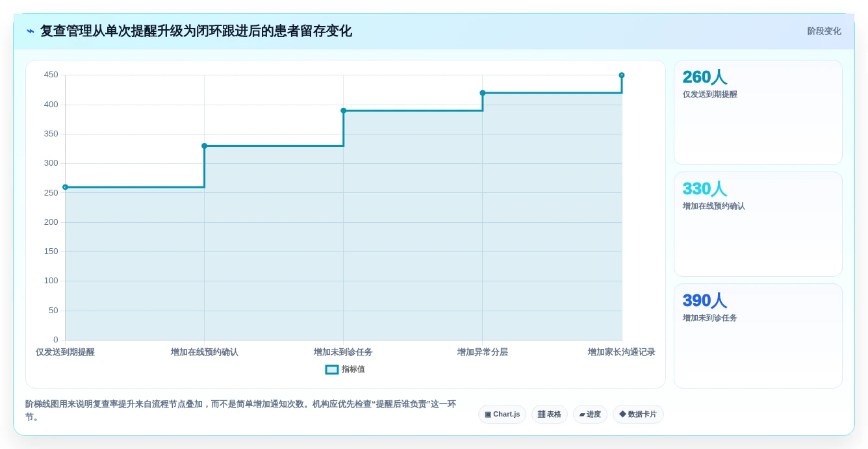Click the 增加在线预约确认 label under 330人
This screenshot has width=868, height=449.
713,206
